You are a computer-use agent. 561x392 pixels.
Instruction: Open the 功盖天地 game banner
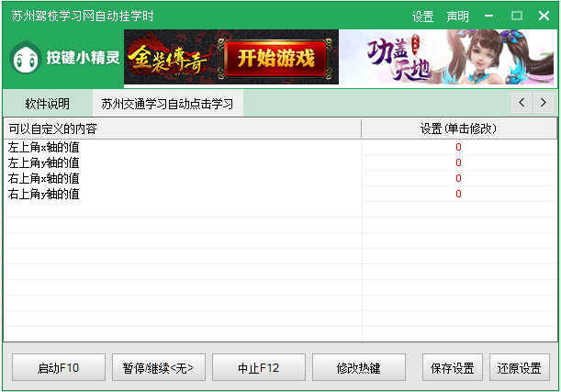click(x=446, y=58)
